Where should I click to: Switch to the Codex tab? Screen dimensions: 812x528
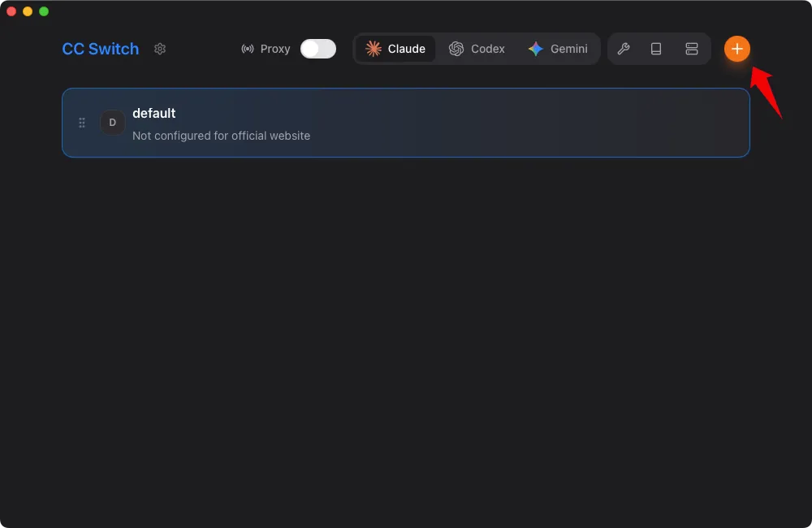477,49
